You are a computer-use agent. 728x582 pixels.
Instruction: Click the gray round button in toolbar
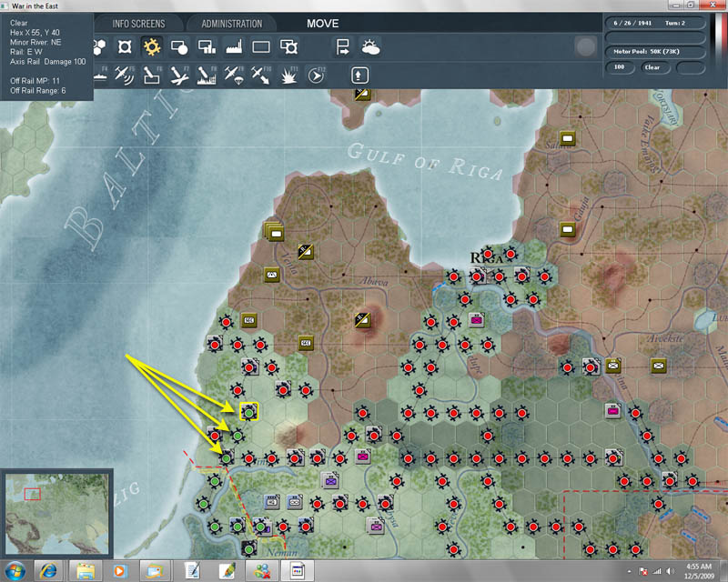(585, 47)
